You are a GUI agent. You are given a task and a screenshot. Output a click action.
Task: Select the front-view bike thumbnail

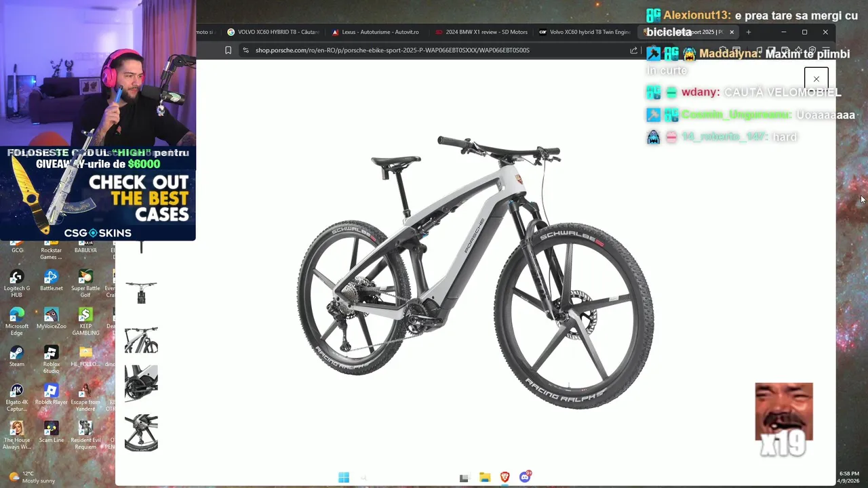click(141, 293)
